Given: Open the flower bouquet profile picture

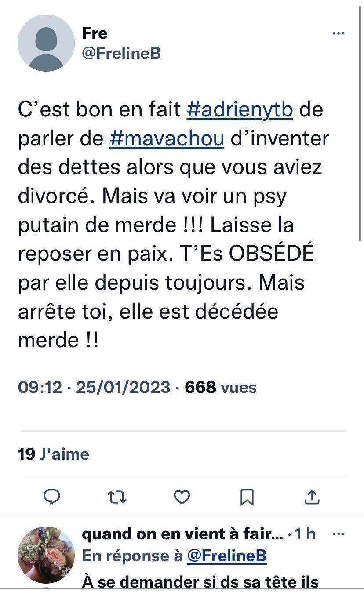Looking at the screenshot, I should click(46, 555).
